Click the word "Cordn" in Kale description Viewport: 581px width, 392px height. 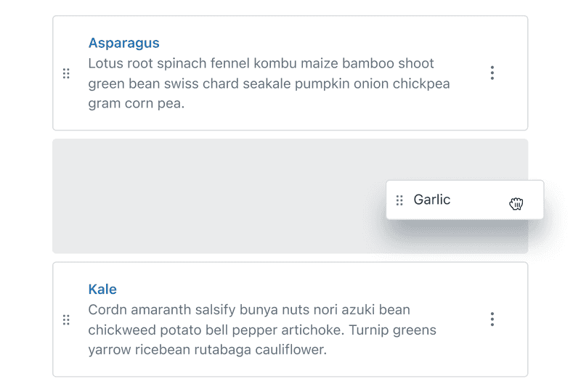(107, 310)
